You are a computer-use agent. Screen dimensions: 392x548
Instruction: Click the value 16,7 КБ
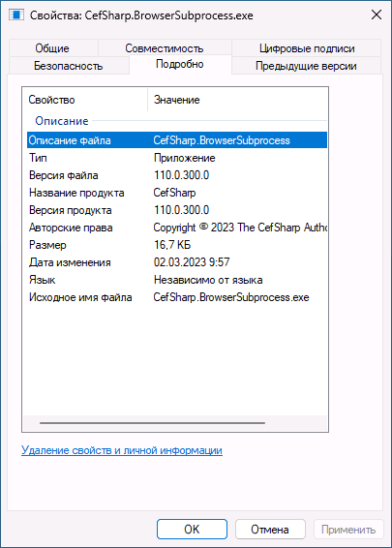(172, 245)
